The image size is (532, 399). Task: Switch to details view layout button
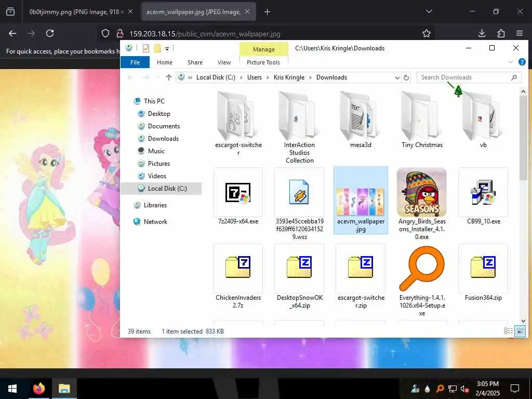click(508, 331)
